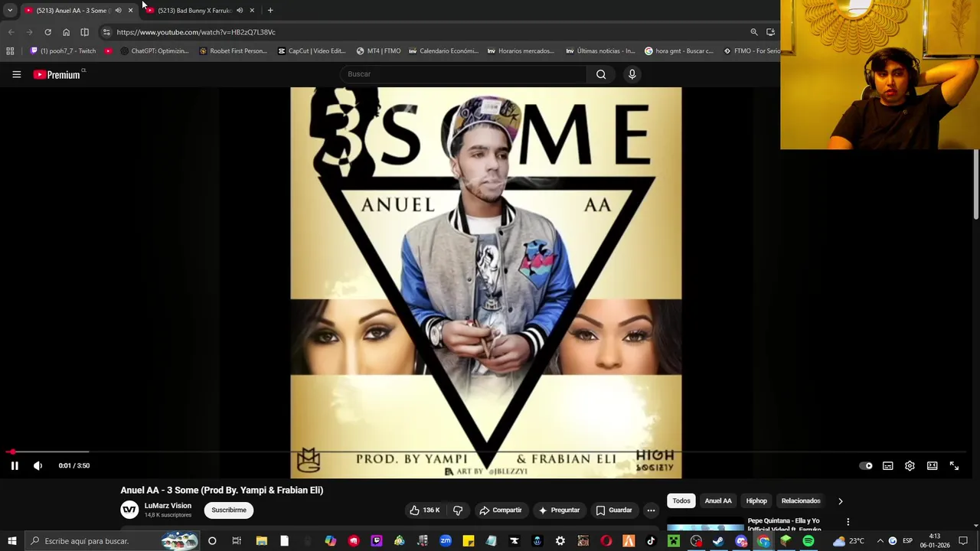Reload the page with the refresh button
The image size is (980, 551).
(x=47, y=32)
